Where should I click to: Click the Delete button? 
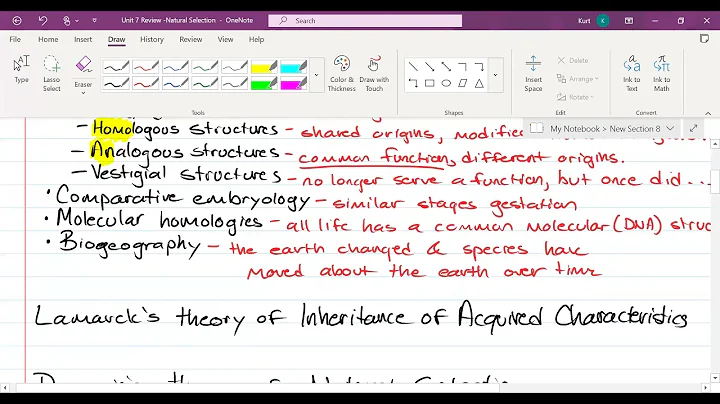[573, 61]
